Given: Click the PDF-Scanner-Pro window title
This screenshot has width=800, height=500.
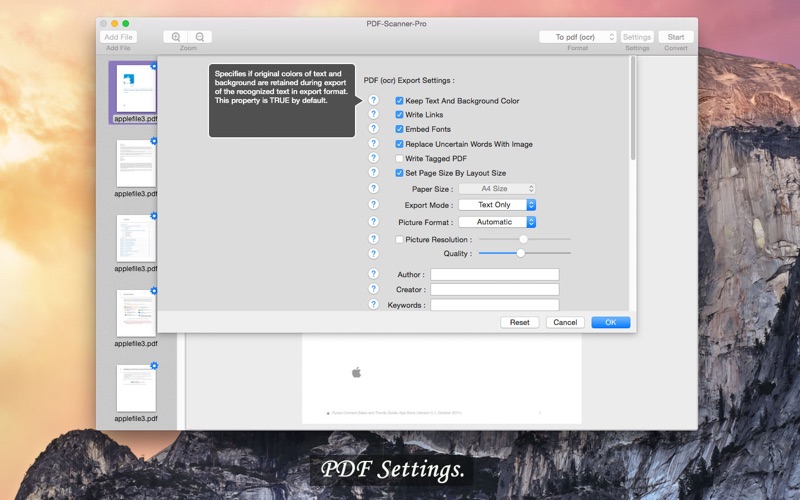Looking at the screenshot, I should pos(396,23).
